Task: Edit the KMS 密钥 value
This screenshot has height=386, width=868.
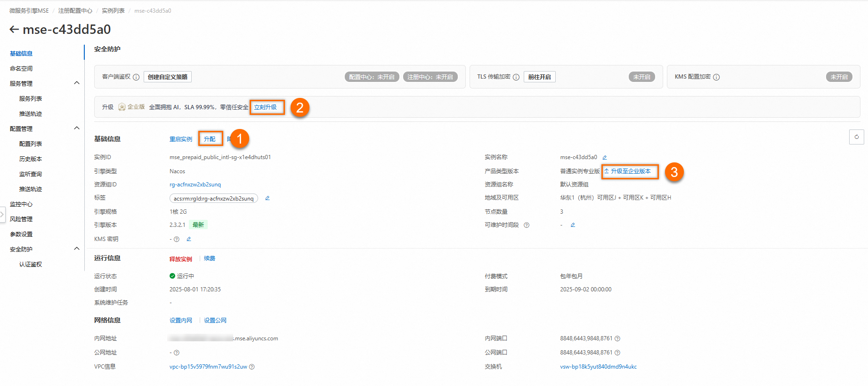Action: coord(189,239)
